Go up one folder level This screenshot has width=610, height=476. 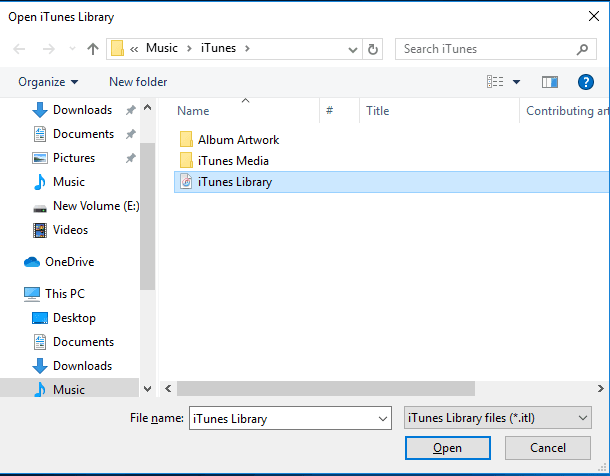tap(93, 49)
